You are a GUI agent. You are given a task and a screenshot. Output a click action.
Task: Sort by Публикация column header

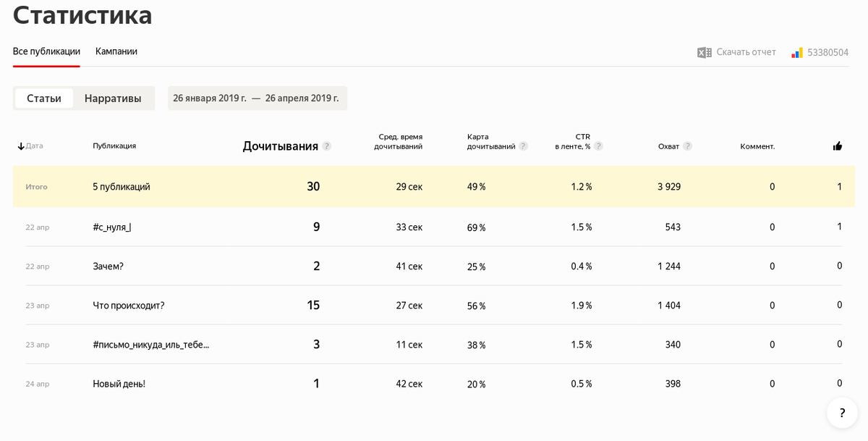[x=114, y=146]
